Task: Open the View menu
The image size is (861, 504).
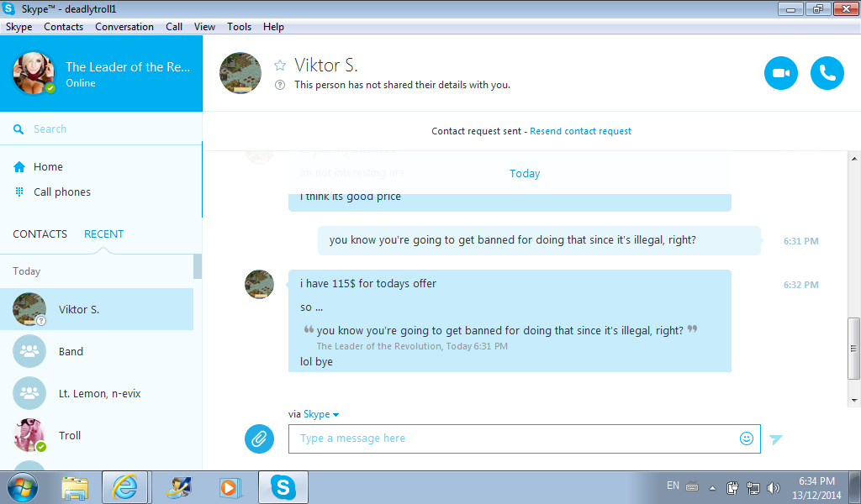Action: coord(204,27)
